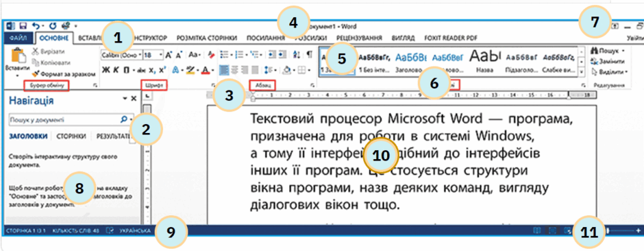Decrease font size with the smaller A icon

[179, 55]
